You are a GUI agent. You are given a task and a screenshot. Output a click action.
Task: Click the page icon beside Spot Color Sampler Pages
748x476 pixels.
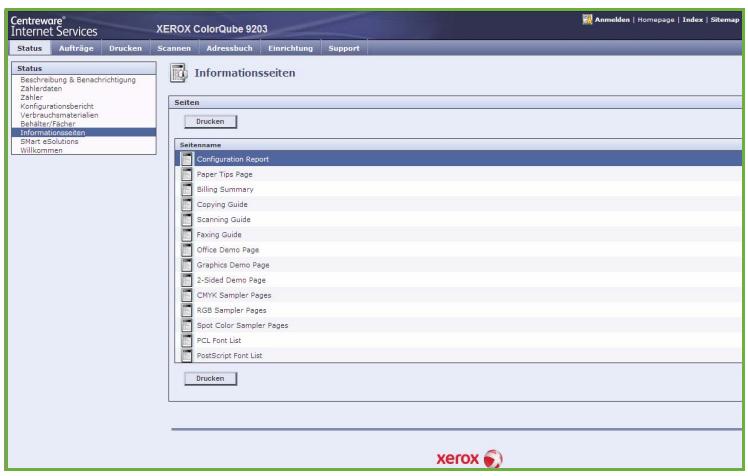187,325
